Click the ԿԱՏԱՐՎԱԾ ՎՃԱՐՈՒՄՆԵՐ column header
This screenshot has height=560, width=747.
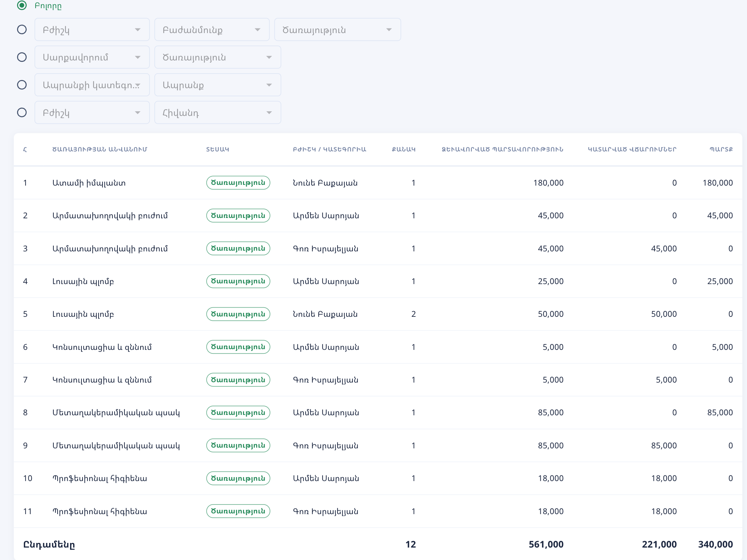632,149
